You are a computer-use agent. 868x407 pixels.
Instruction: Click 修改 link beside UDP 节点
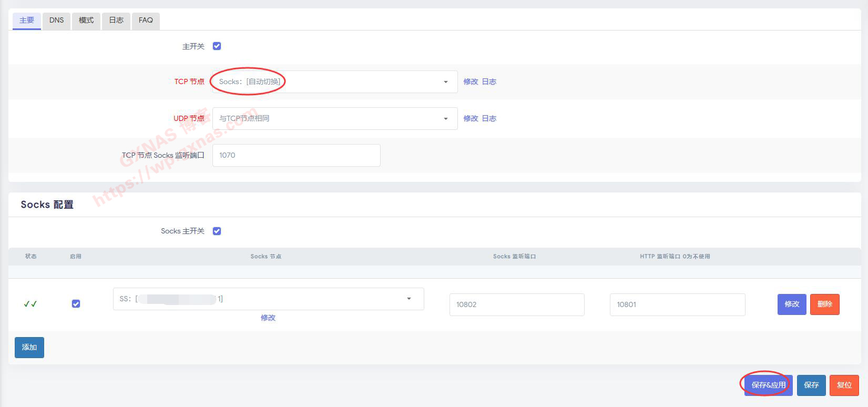click(471, 119)
